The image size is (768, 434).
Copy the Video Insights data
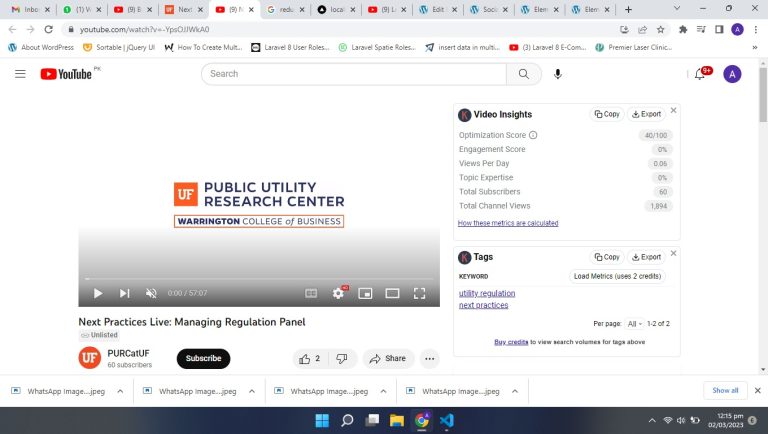tap(607, 114)
